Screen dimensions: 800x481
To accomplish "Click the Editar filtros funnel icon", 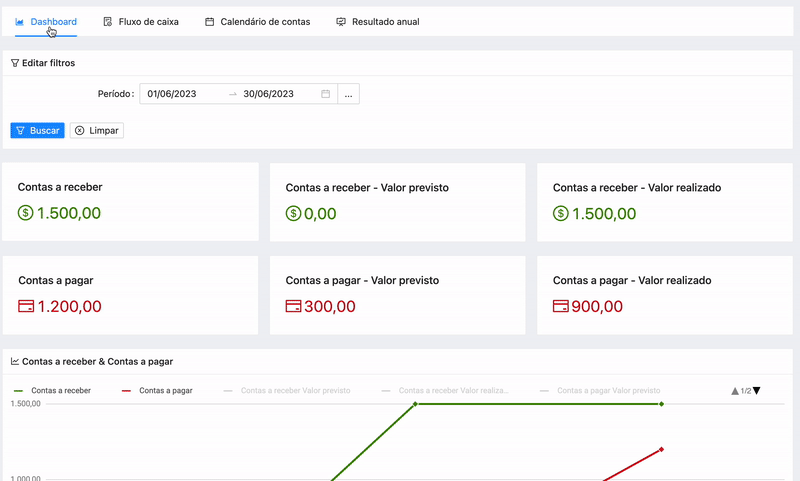I will coord(15,63).
